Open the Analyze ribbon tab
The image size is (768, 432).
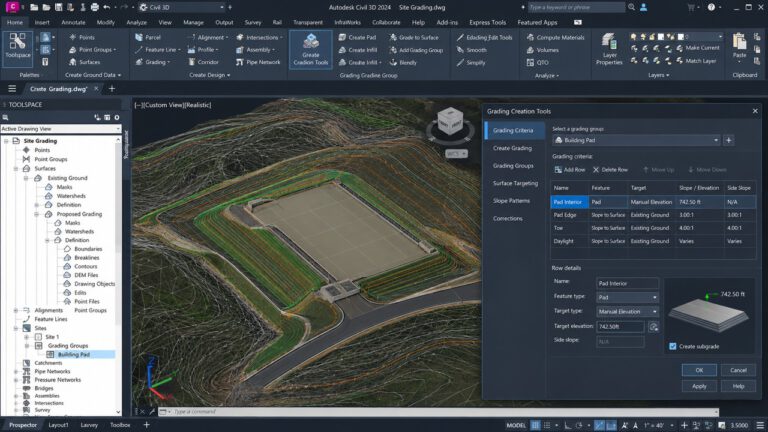(x=136, y=23)
